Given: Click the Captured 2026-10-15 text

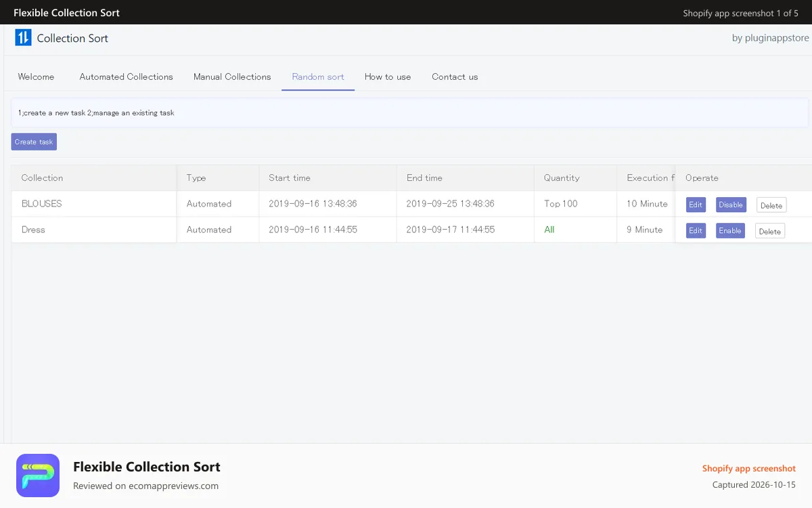Looking at the screenshot, I should pos(754,485).
